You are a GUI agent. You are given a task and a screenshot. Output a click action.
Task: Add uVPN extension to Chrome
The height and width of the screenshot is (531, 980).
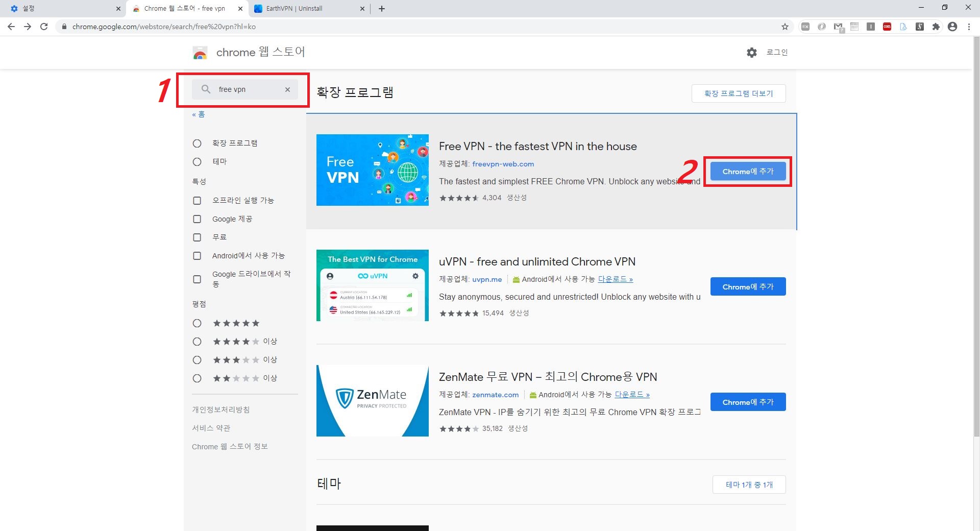(x=748, y=287)
